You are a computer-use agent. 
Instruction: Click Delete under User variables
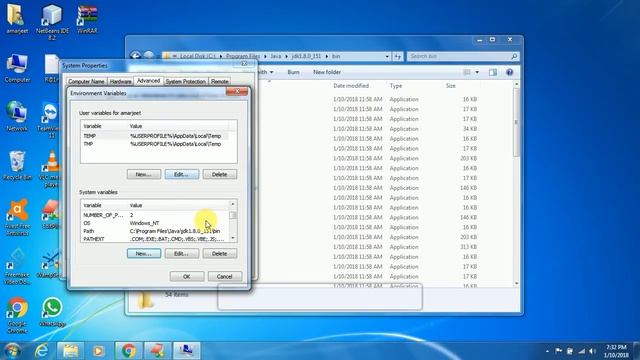(x=220, y=174)
